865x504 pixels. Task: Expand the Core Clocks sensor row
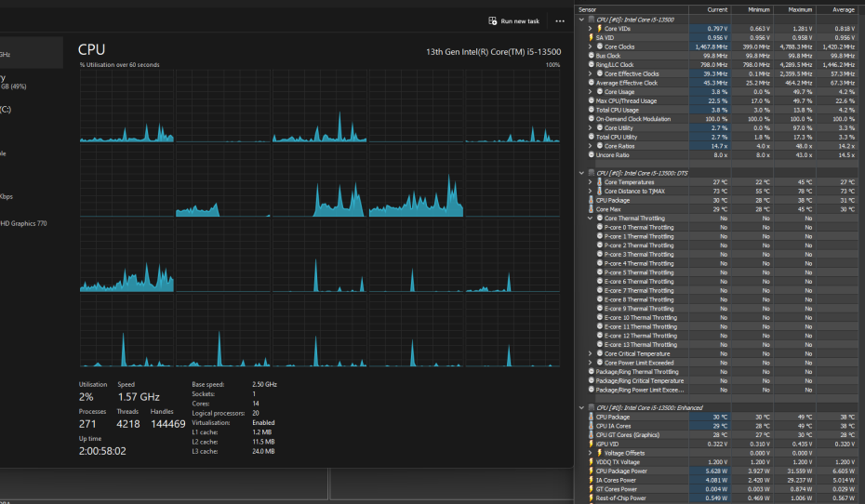pyautogui.click(x=590, y=46)
